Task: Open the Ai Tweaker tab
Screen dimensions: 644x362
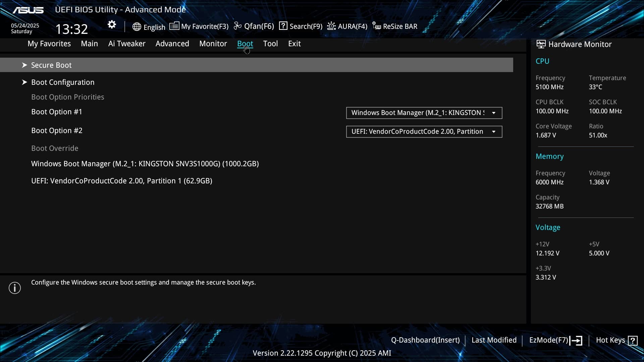Action: pos(127,44)
